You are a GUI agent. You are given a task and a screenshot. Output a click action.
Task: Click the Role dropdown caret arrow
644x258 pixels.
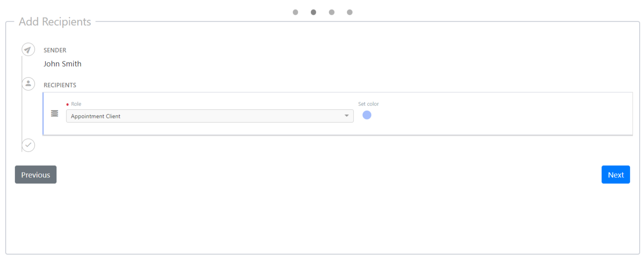346,116
